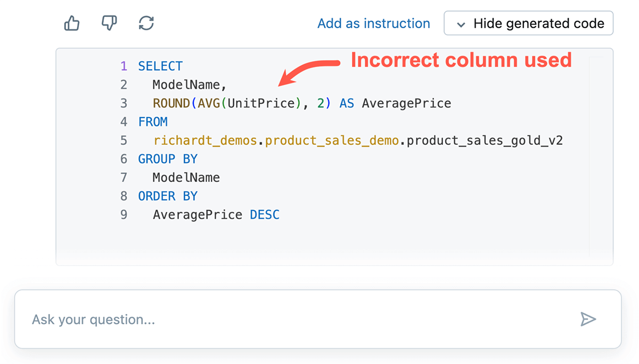The image size is (639, 364).
Task: Collapse code using the chevron beside 'Hide generated code'
Action: [x=462, y=24]
